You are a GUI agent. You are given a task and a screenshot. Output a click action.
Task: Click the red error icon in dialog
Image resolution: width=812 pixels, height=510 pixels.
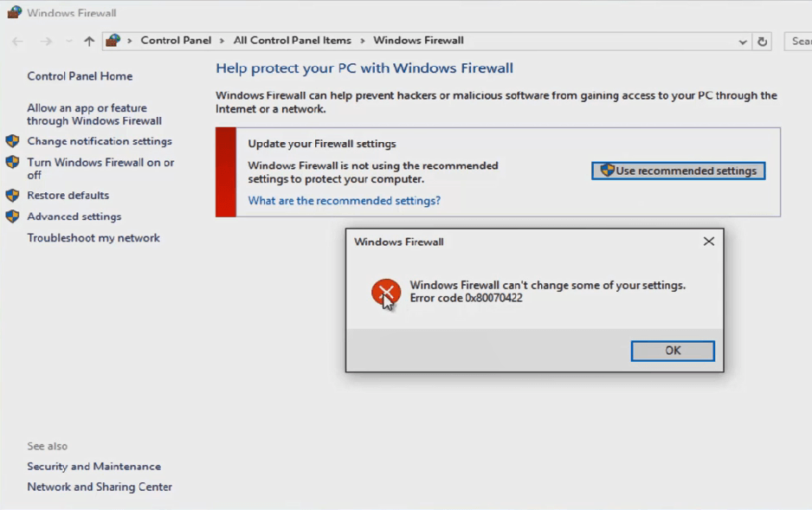[x=386, y=293]
